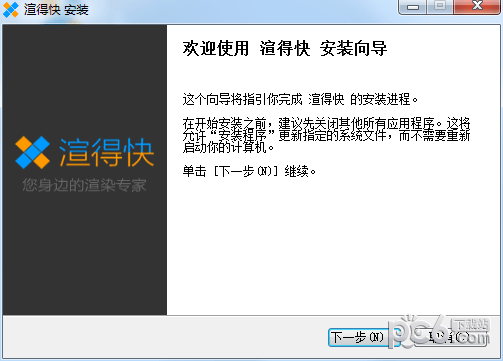Click the greyed-out maximize button
The height and width of the screenshot is (361, 503).
click(x=440, y=7)
